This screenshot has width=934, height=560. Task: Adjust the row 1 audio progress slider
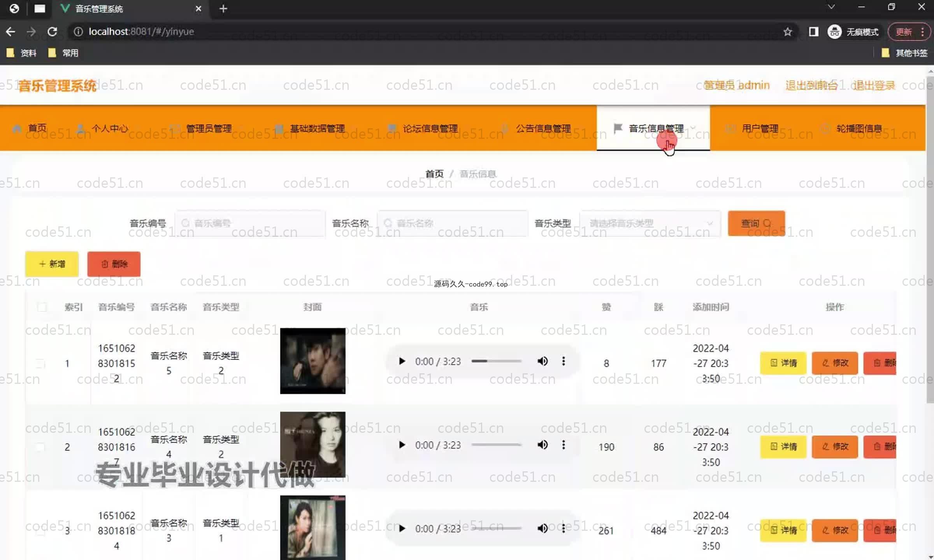496,361
